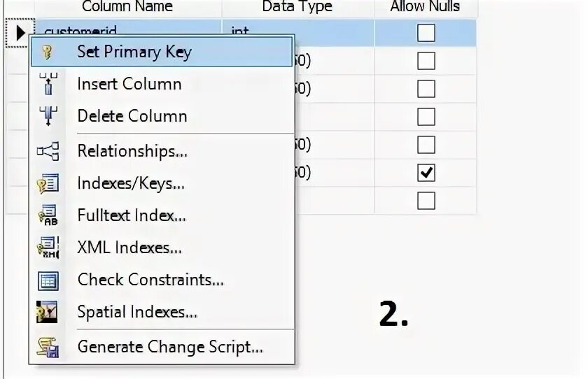Uncheck the ticked Allow Nulls checkbox

click(426, 173)
